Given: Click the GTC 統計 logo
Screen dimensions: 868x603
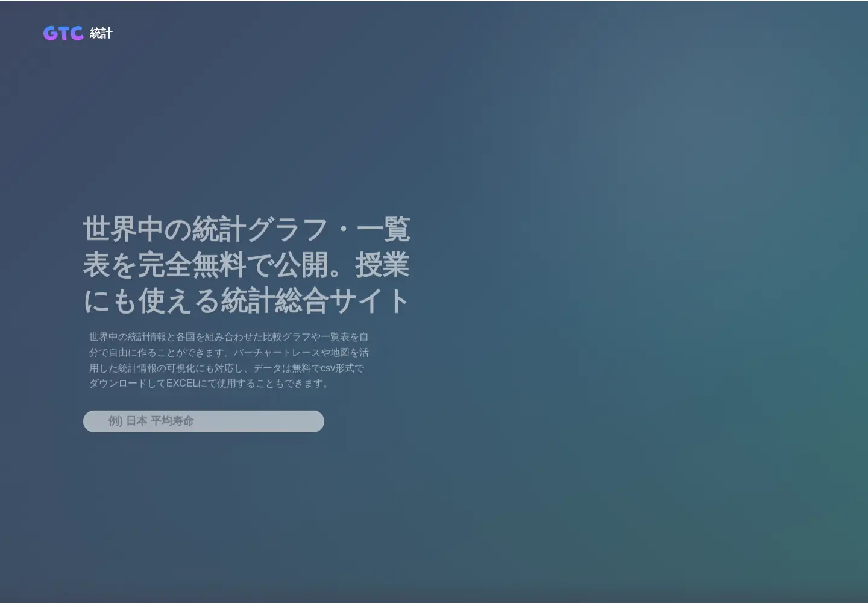Looking at the screenshot, I should click(x=78, y=33).
